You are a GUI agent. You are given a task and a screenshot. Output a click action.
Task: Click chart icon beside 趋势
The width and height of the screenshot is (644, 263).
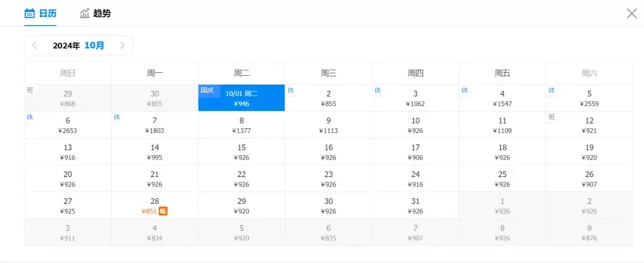(85, 14)
